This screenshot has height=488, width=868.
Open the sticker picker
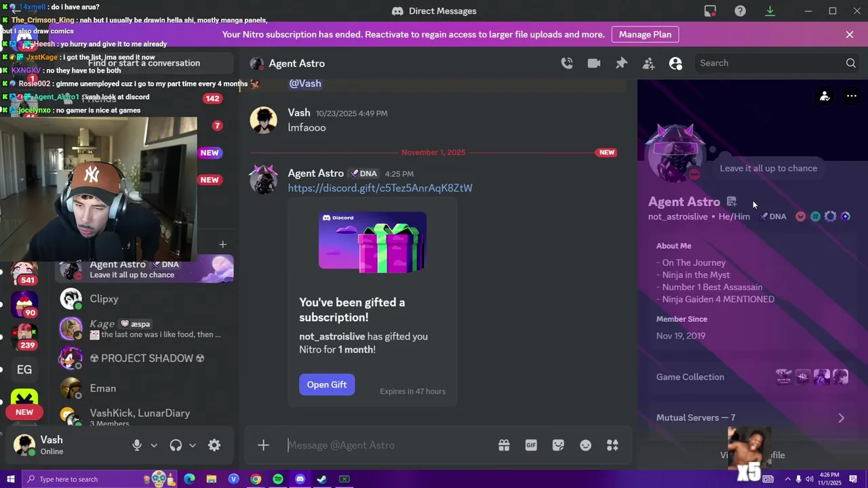tap(558, 445)
